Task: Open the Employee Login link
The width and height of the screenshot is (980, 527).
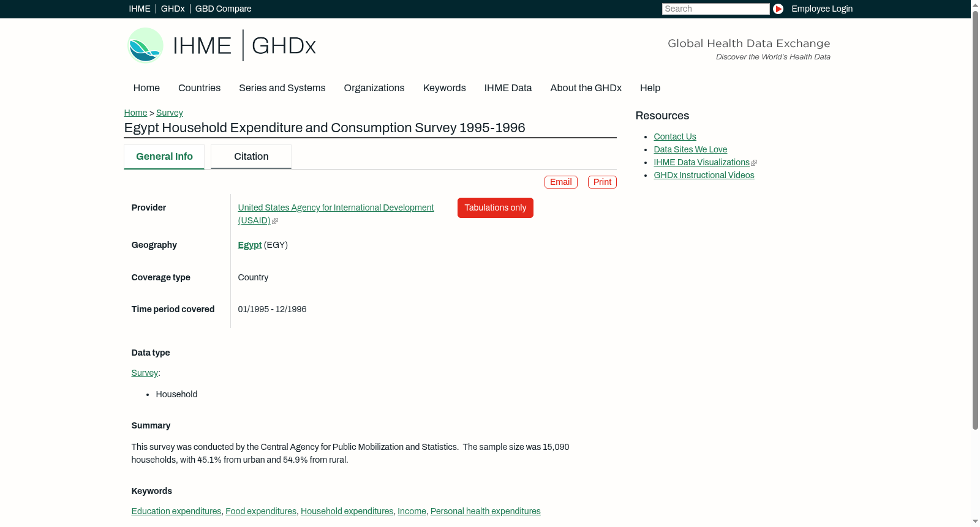Action: [x=822, y=9]
